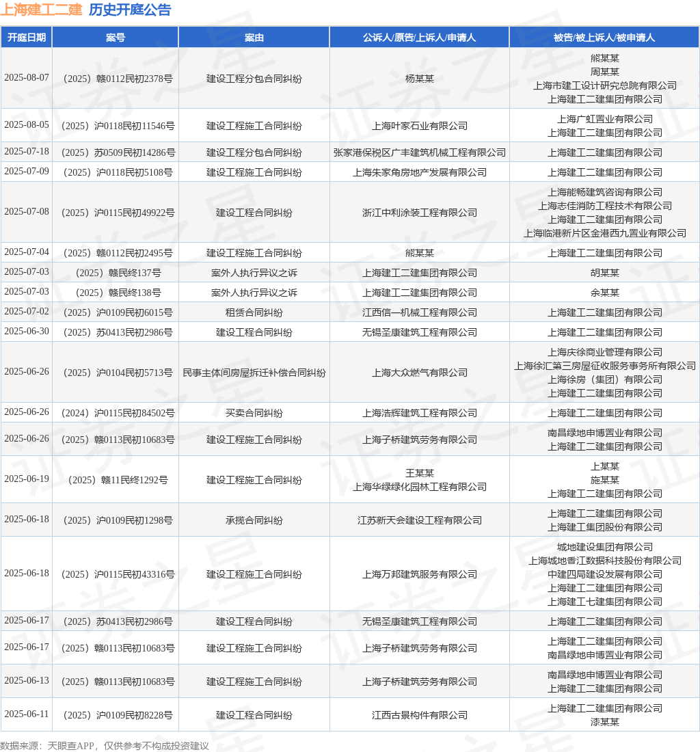Click case cause 民事主体间房屋拆迁补偿合同纠纷
The height and width of the screenshot is (752, 700).
click(254, 373)
